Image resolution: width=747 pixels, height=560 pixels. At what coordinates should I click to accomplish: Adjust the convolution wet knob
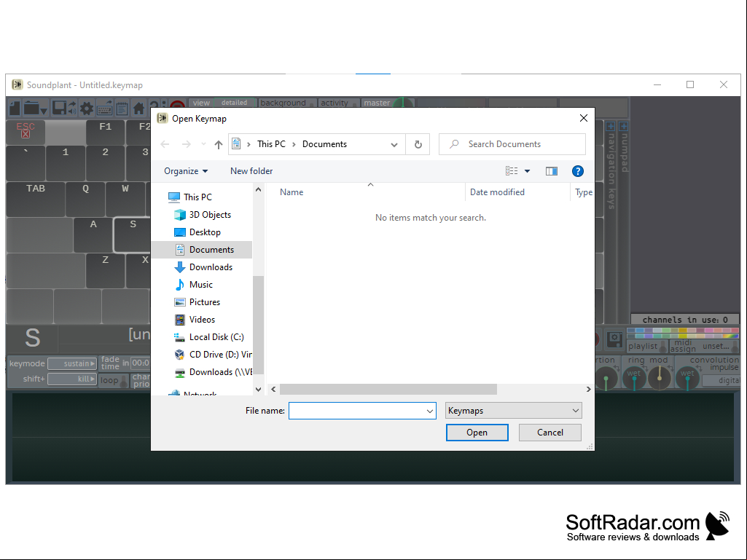687,379
